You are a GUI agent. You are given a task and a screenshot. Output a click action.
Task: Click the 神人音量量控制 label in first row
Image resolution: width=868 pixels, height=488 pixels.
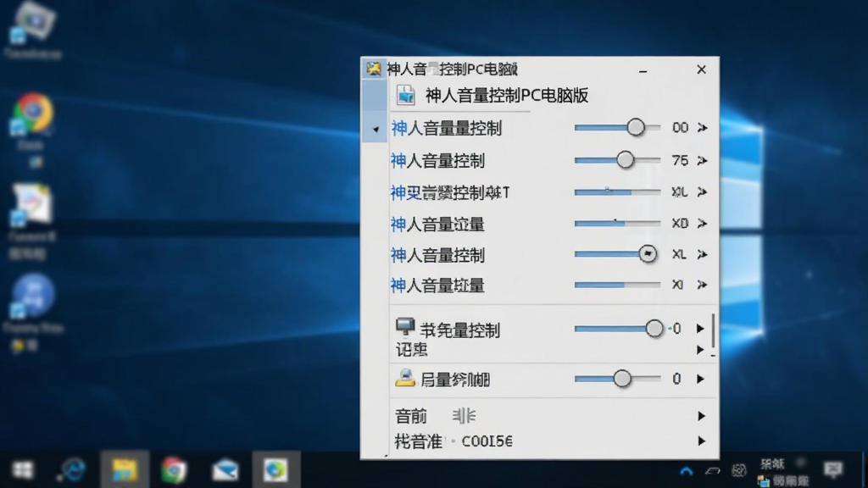pyautogui.click(x=446, y=129)
